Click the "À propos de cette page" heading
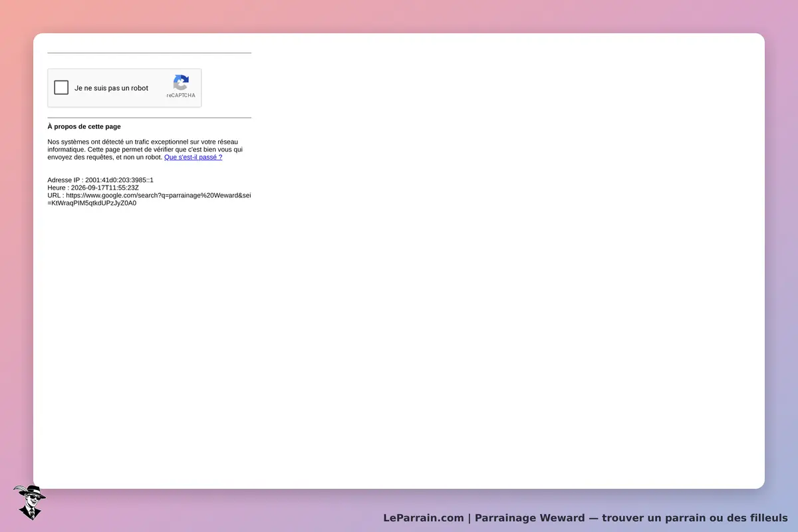 point(84,126)
